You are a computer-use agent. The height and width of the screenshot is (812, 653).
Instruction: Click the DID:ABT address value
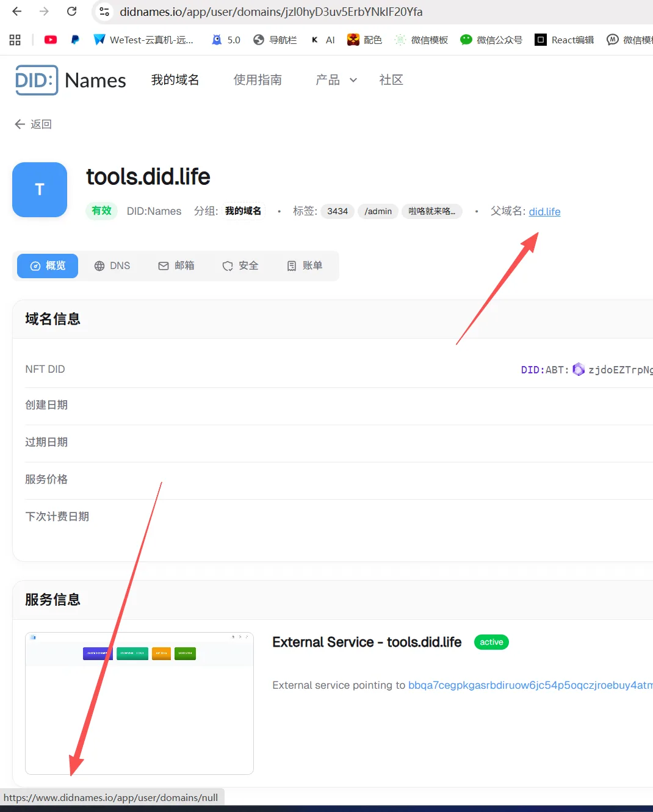tap(586, 370)
